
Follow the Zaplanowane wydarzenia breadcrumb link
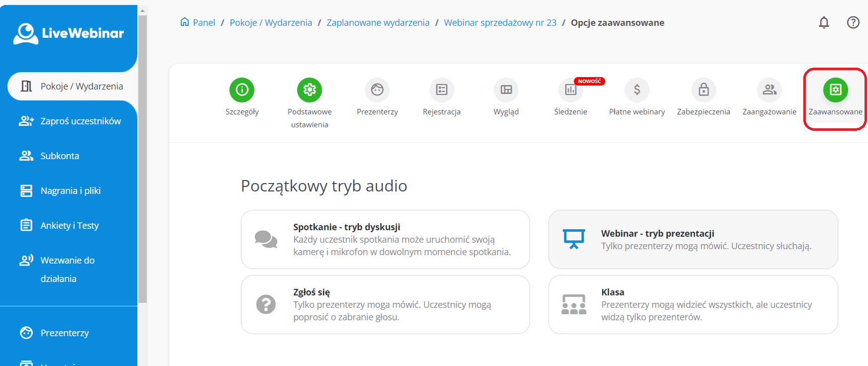pyautogui.click(x=378, y=23)
